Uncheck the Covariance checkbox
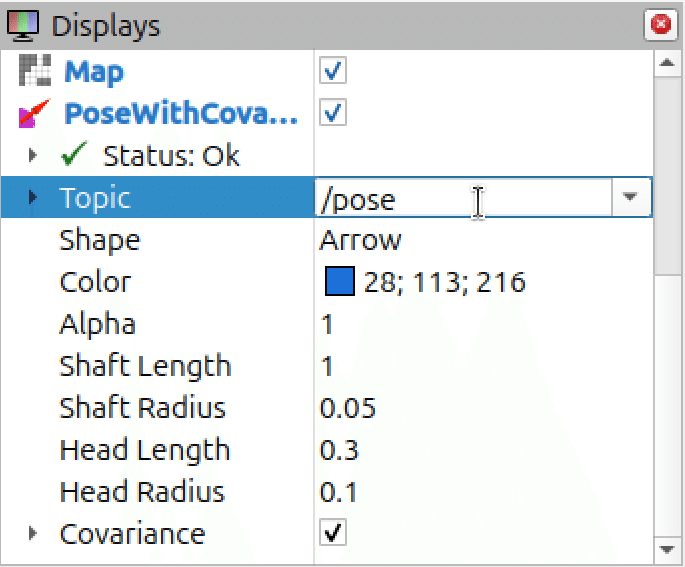This screenshot has height=567, width=685. pyautogui.click(x=333, y=533)
